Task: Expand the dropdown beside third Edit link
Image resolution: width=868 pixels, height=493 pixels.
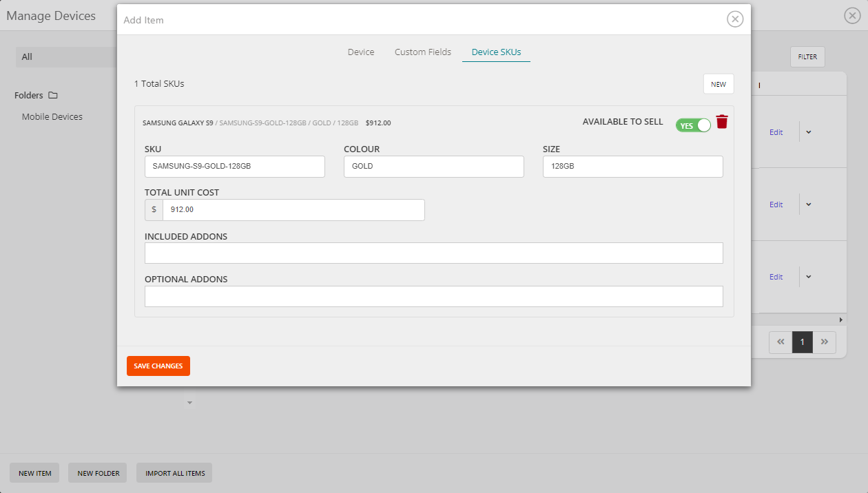Action: tap(809, 277)
